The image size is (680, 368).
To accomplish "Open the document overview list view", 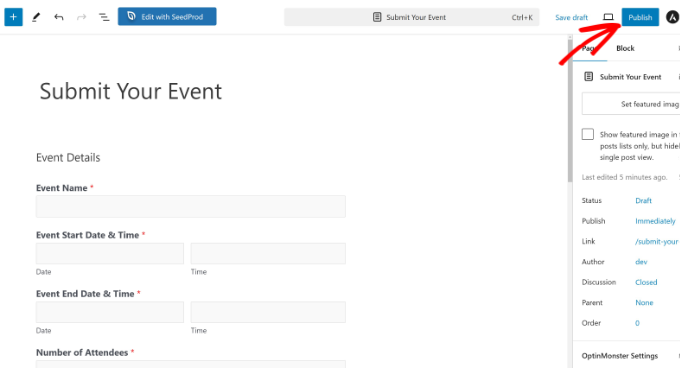I will pyautogui.click(x=104, y=17).
